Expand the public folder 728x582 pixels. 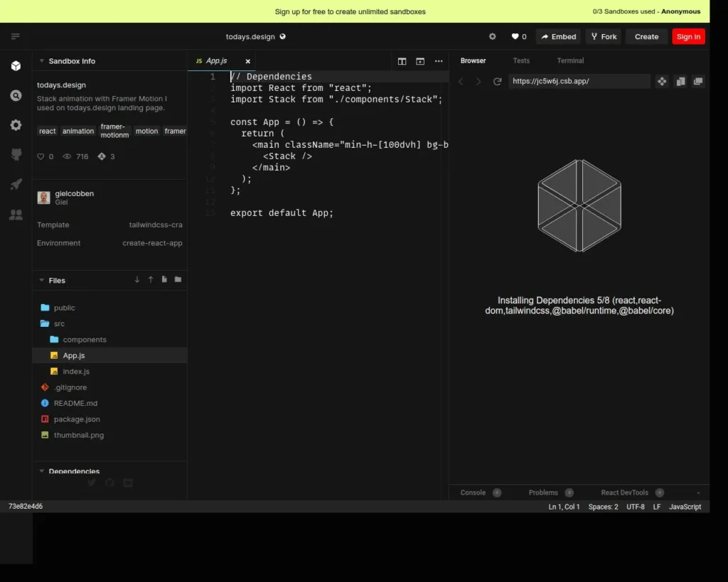[109, 308]
